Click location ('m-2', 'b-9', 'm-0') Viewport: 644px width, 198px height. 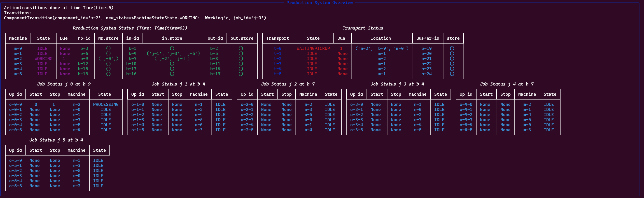point(382,48)
